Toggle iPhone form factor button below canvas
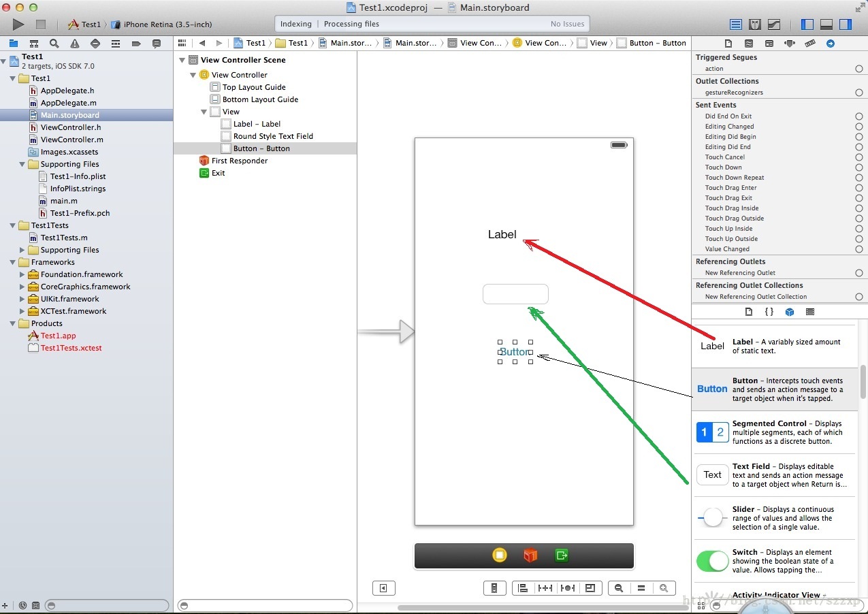868x614 pixels. 495,588
